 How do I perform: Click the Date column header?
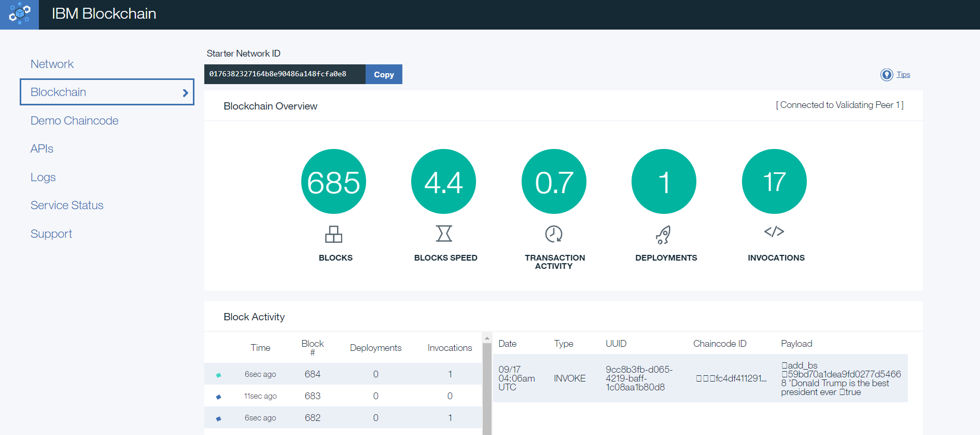(507, 344)
